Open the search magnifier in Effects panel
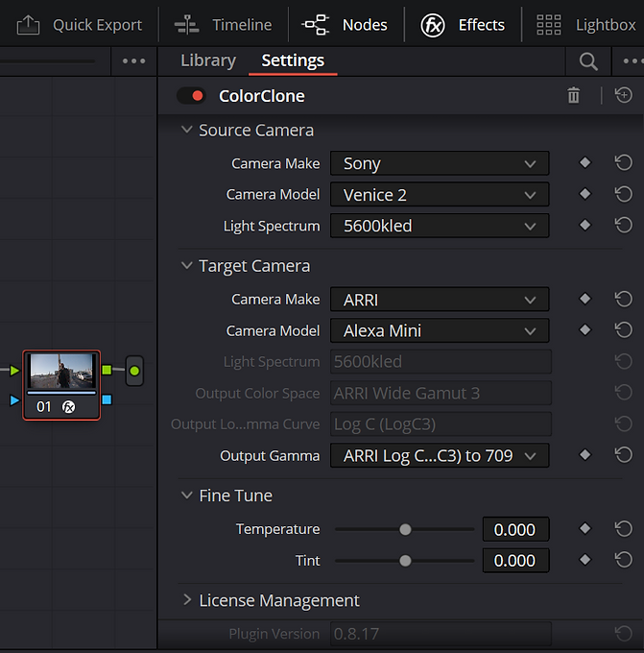The width and height of the screenshot is (644, 653). [x=588, y=61]
